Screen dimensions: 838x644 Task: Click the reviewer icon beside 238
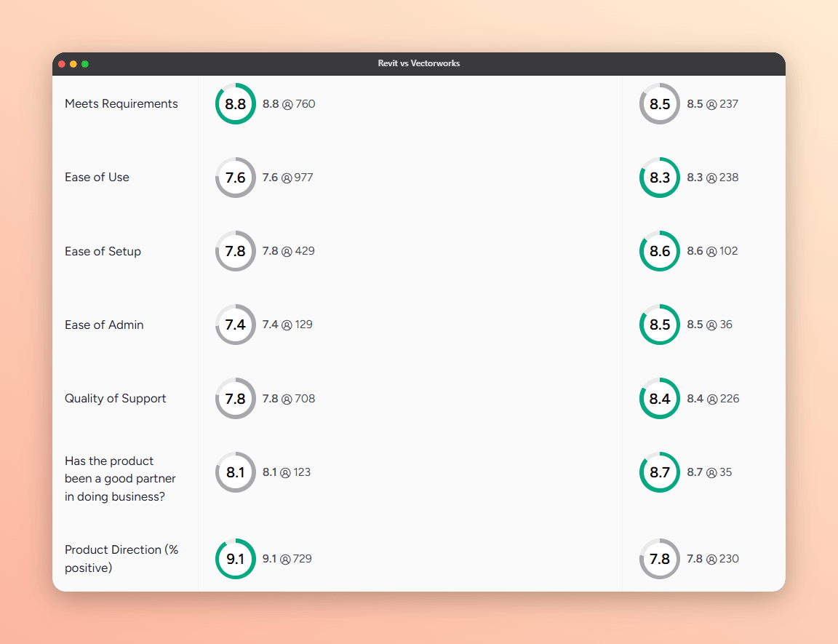click(711, 178)
